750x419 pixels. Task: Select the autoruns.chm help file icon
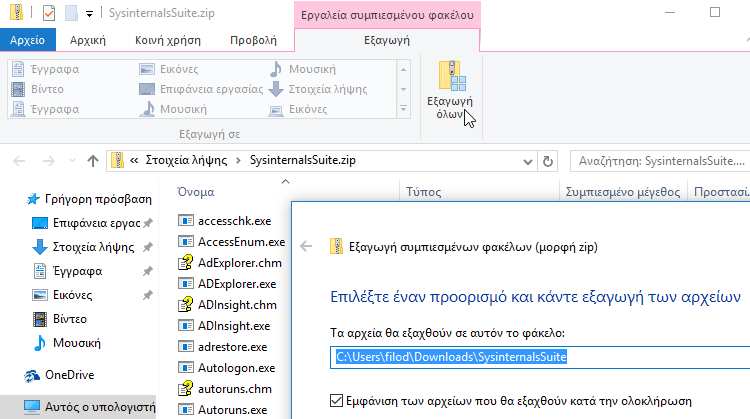coord(186,389)
